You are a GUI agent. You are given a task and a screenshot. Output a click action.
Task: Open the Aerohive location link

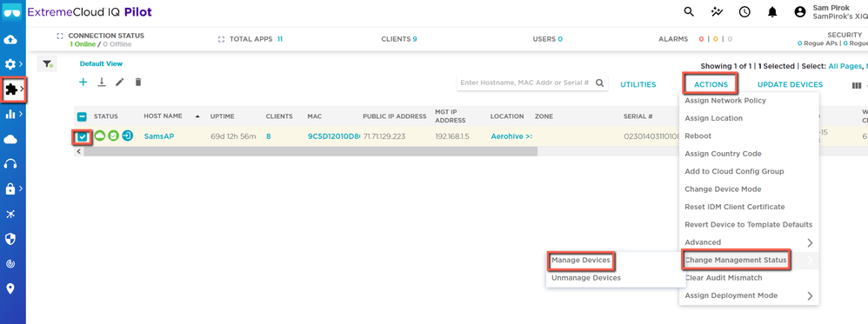coord(511,136)
